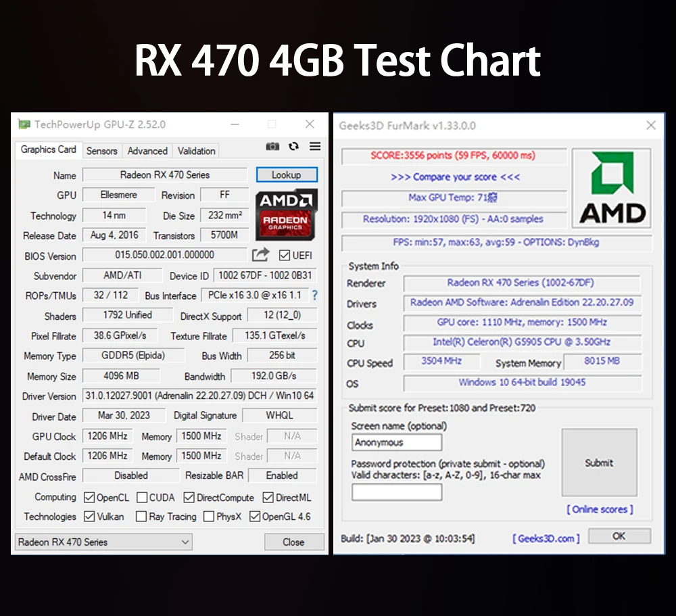Click the Clocks GPU core 1110 MHz value

tap(521, 323)
